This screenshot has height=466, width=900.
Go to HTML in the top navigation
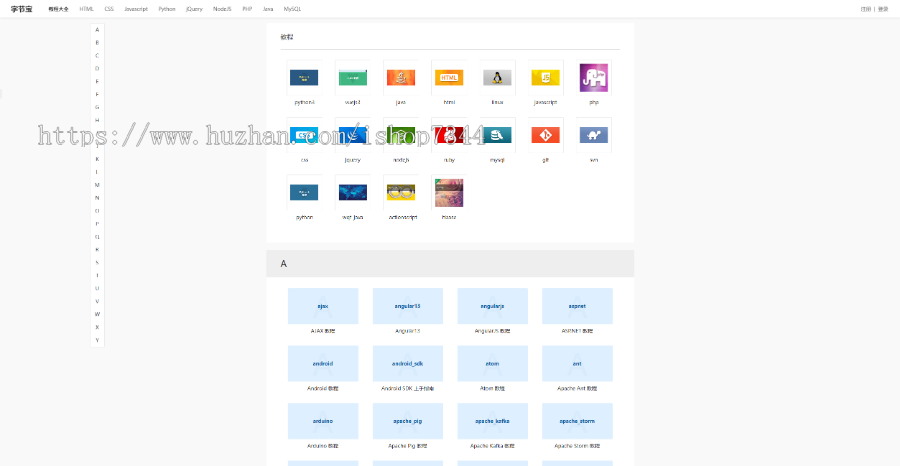click(86, 9)
